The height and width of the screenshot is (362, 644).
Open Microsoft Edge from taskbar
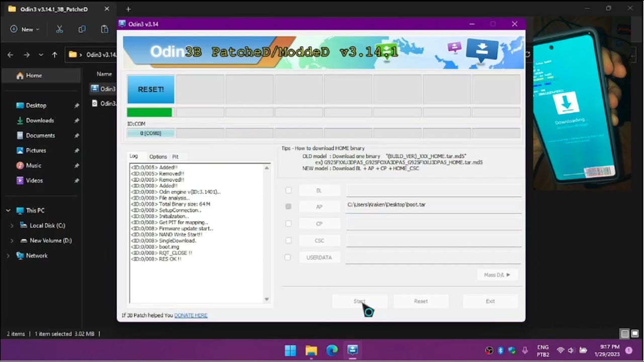(332, 350)
